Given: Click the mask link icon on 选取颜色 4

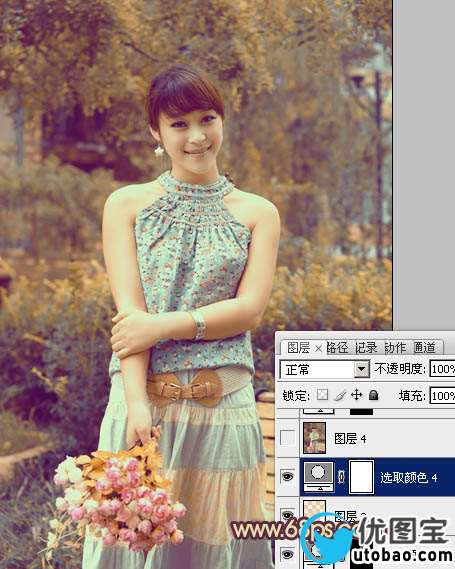Looking at the screenshot, I should [x=341, y=476].
